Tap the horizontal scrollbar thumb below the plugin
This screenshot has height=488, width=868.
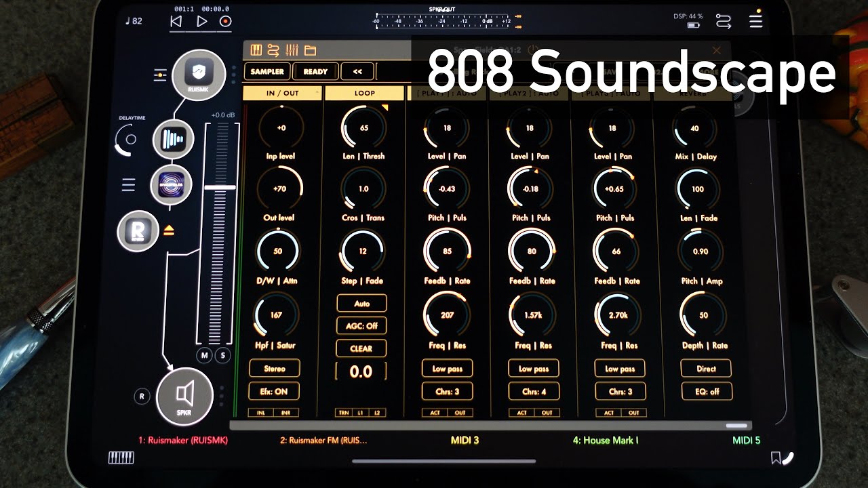736,426
